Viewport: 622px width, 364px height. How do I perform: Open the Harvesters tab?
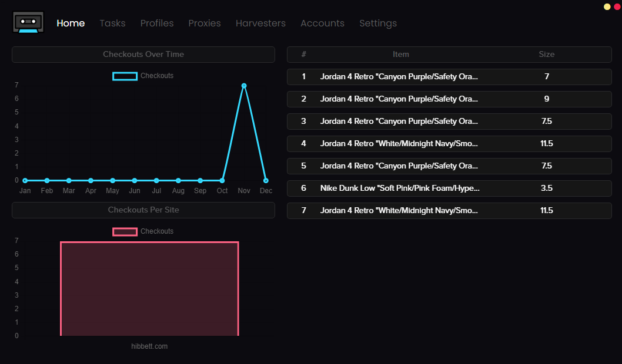pyautogui.click(x=260, y=23)
